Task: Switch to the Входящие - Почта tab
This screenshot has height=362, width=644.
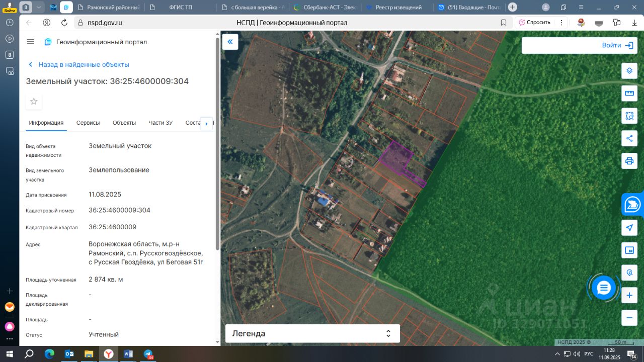Action: 469,8
